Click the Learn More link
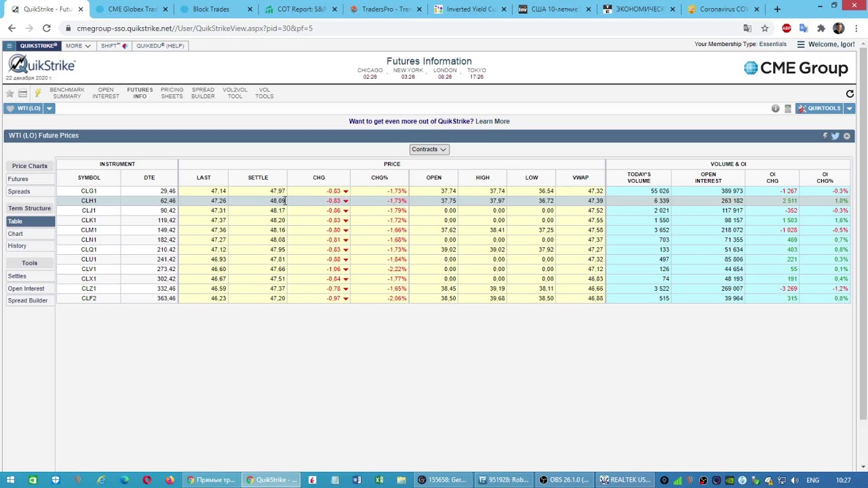868x488 pixels. [x=492, y=121]
